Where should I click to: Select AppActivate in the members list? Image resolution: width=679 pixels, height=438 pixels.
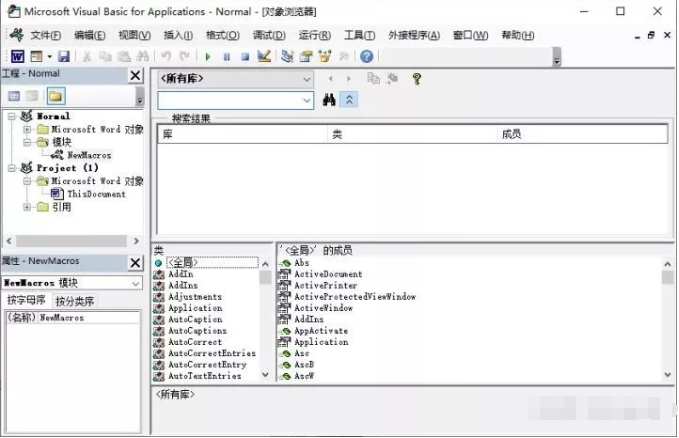click(x=321, y=331)
